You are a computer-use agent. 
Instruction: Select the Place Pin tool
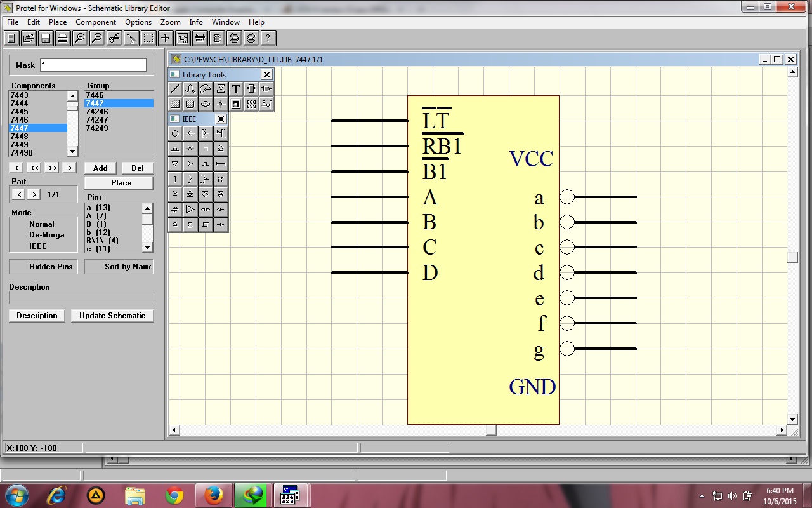266,104
